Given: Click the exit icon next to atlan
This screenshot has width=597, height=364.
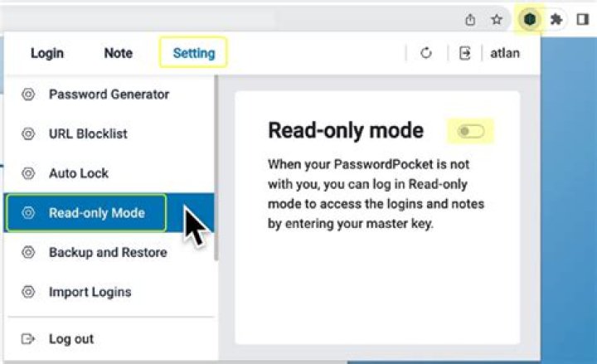Looking at the screenshot, I should (465, 53).
